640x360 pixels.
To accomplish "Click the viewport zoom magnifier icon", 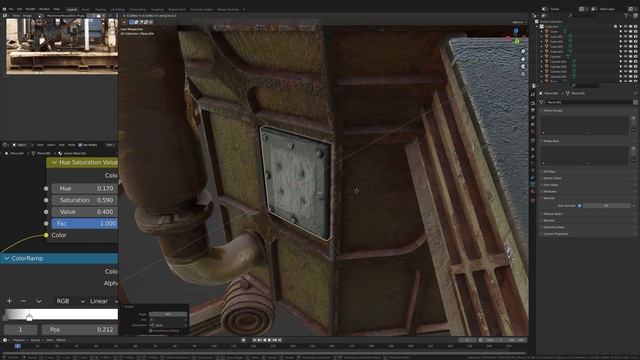I will [523, 51].
